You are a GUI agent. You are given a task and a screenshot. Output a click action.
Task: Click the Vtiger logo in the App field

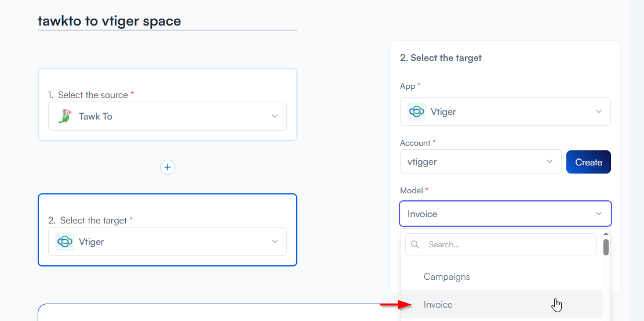417,111
